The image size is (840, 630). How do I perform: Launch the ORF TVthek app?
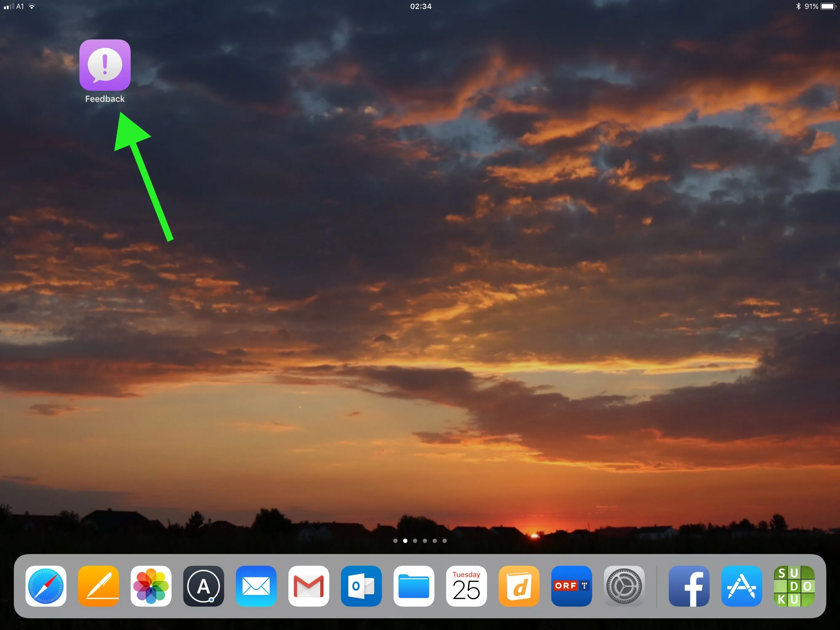(572, 586)
